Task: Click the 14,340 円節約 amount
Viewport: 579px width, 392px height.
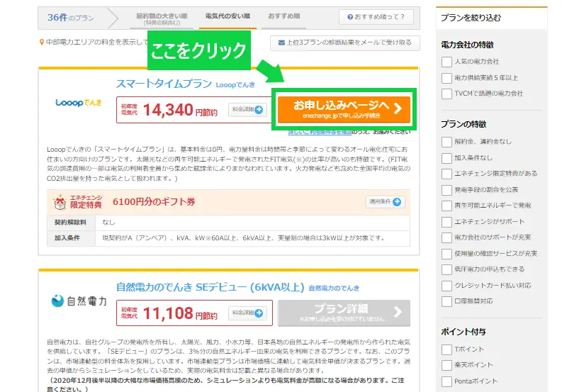Action: tap(180, 110)
